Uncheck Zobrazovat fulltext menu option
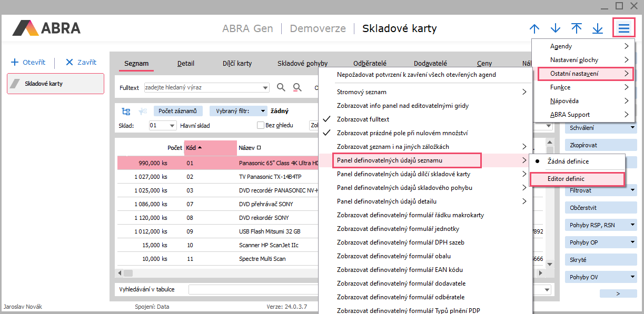The image size is (644, 314). 425,119
